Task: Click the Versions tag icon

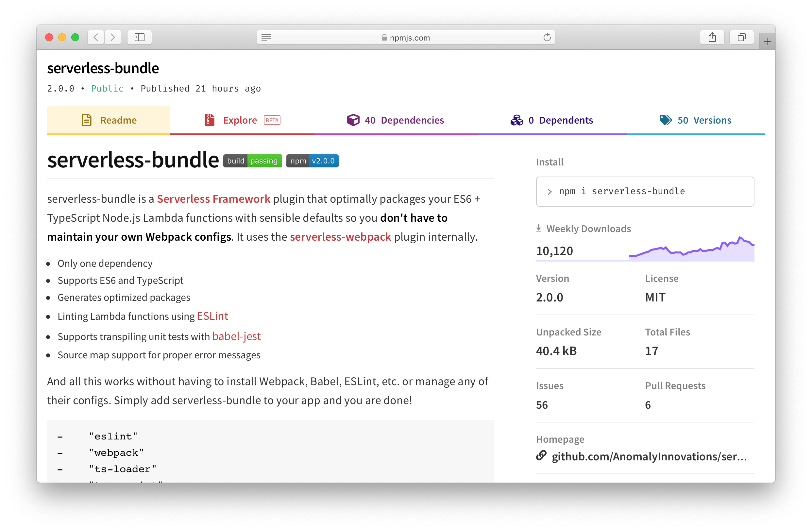Action: click(665, 120)
